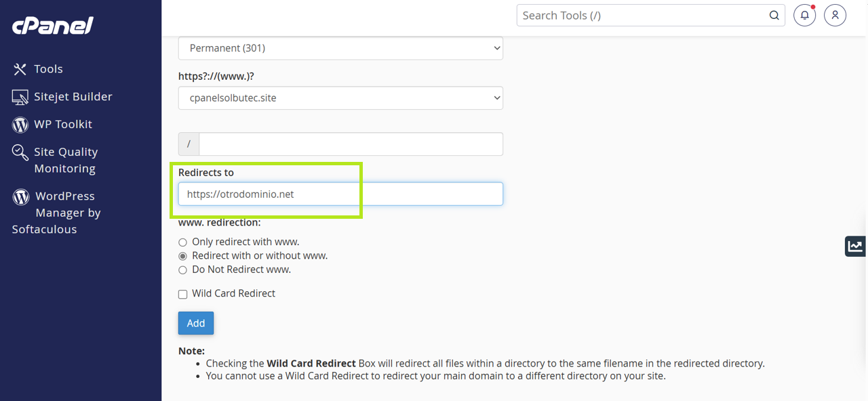
Task: Click the cPanel logo
Action: point(52,26)
